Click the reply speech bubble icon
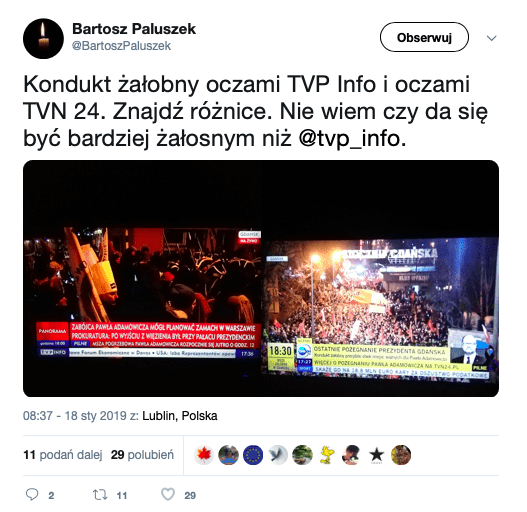527x512 pixels. click(x=32, y=495)
